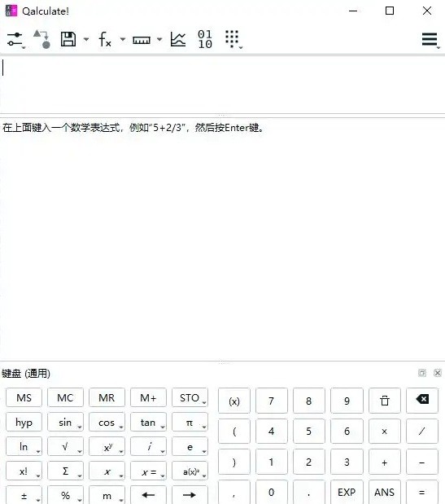Click the MS memory store button
Image resolution: width=445 pixels, height=504 pixels.
24,397
